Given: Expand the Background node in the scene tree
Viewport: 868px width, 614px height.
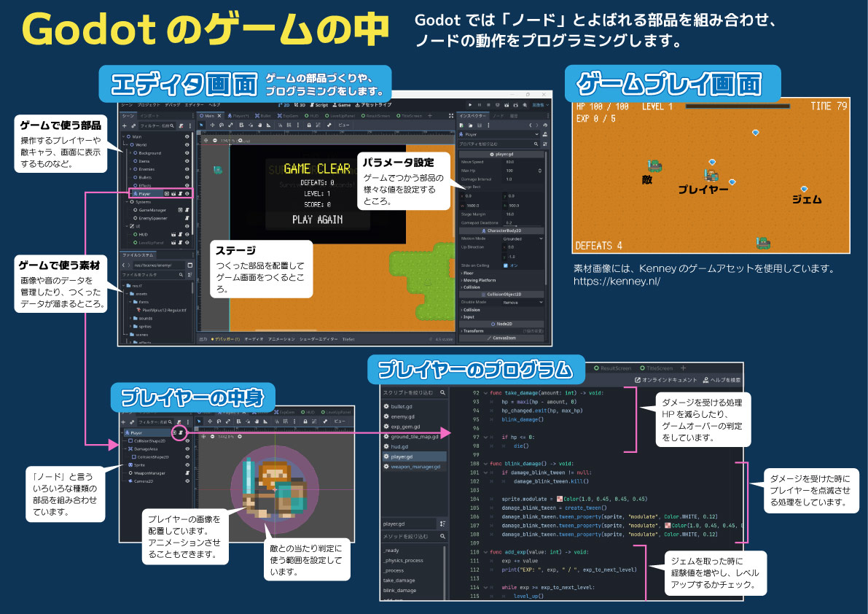Looking at the screenshot, I should pyautogui.click(x=130, y=153).
